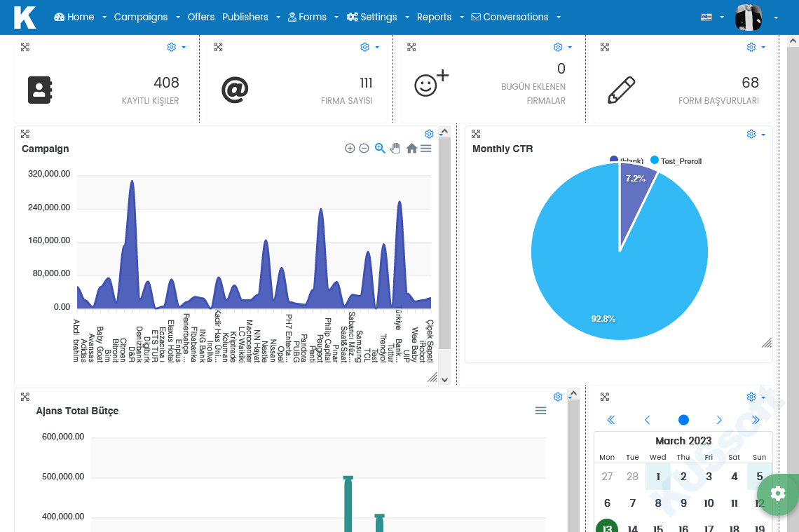Click the 68 Form Başvuruları count
Screen dimensions: 799x532
tap(750, 83)
